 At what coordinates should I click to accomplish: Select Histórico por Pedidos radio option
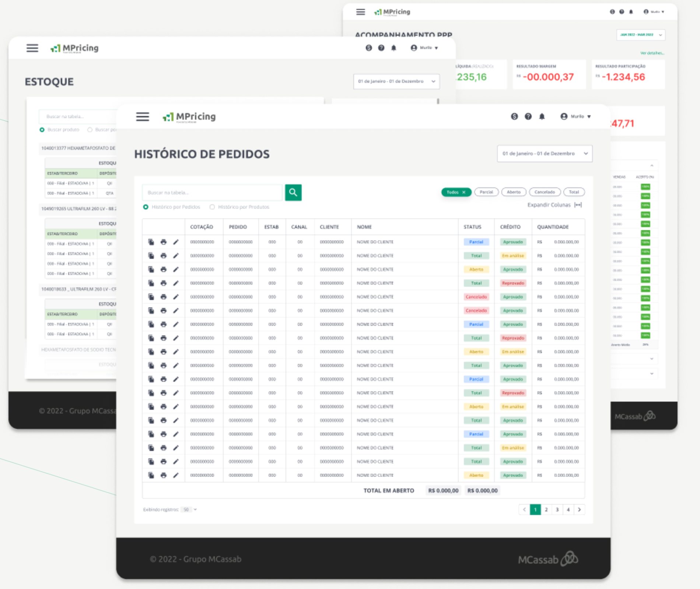pyautogui.click(x=146, y=207)
